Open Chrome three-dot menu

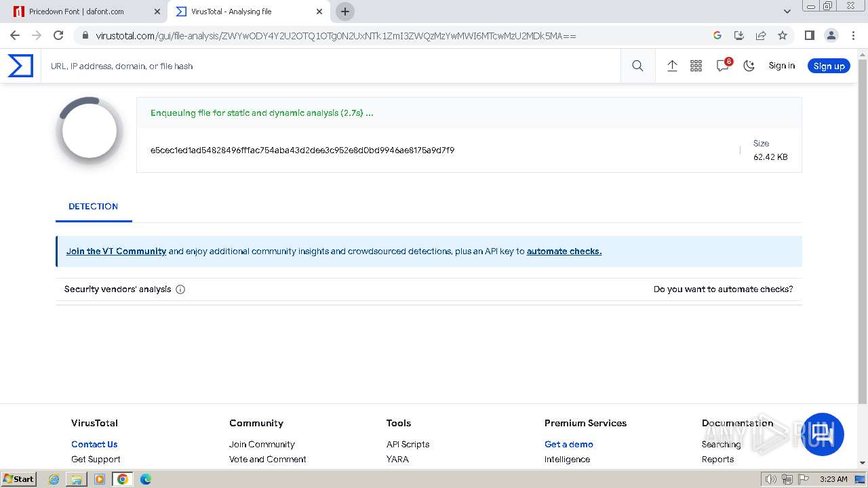coord(852,35)
